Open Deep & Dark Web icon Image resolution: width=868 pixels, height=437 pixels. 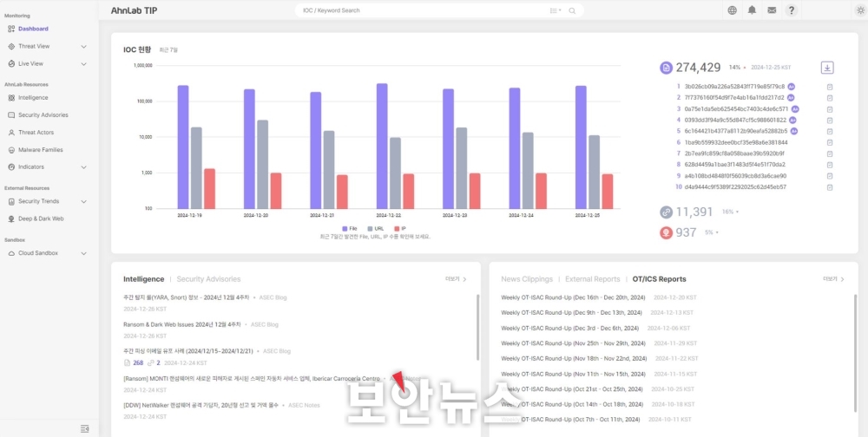(x=11, y=219)
